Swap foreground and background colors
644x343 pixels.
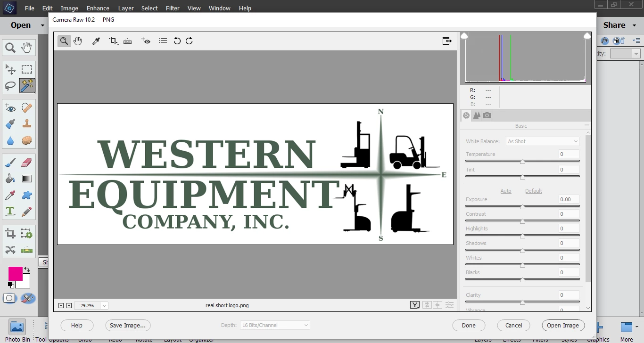[27, 270]
